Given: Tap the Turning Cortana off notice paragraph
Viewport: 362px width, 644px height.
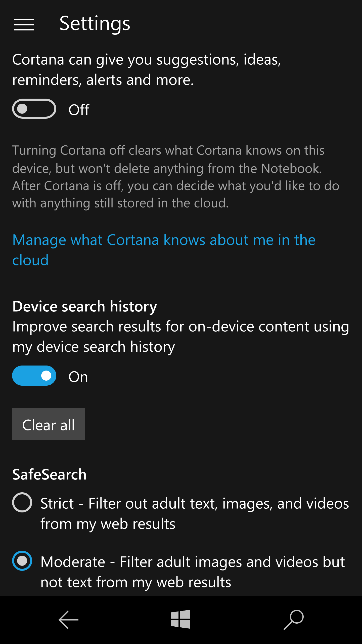Looking at the screenshot, I should (176, 177).
